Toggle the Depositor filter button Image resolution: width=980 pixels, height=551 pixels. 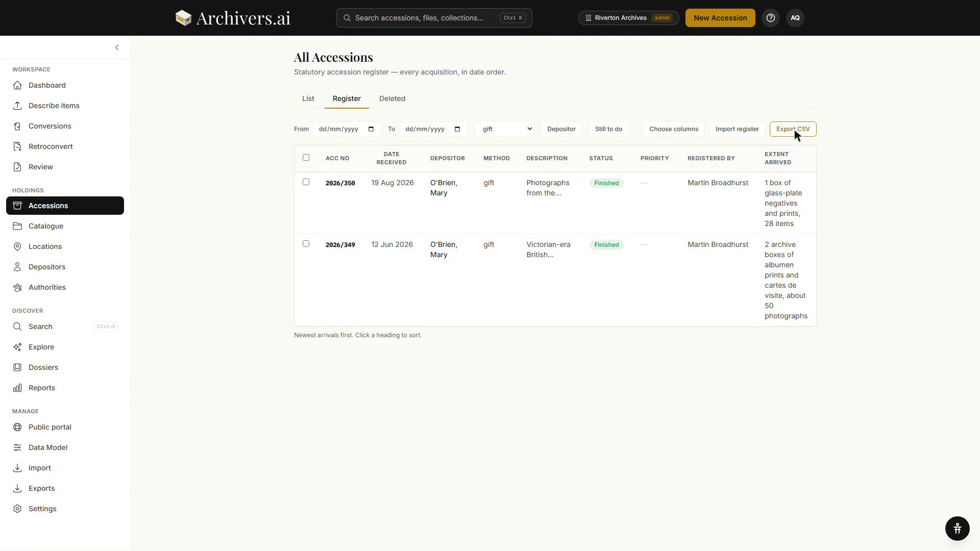tap(561, 129)
